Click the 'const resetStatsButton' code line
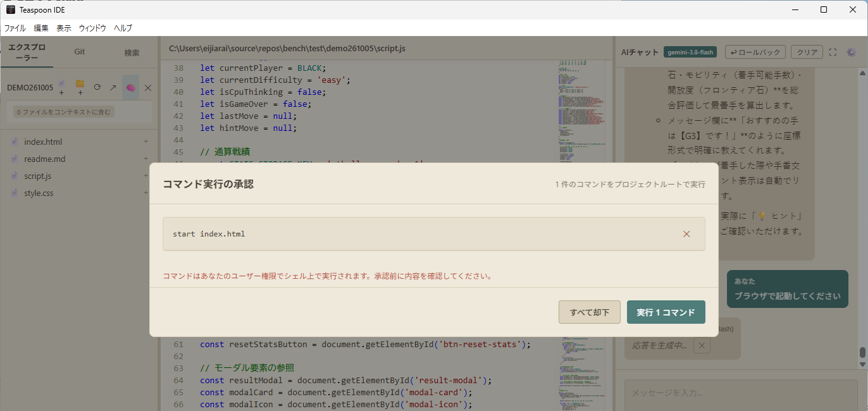 point(365,344)
